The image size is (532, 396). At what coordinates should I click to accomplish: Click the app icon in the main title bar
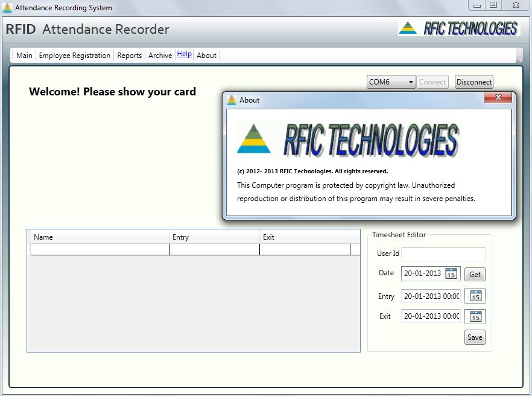tap(7, 7)
